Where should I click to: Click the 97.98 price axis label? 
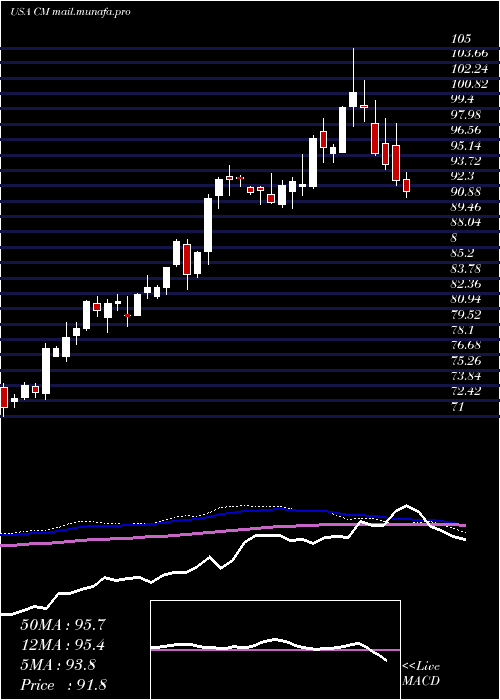pos(466,115)
